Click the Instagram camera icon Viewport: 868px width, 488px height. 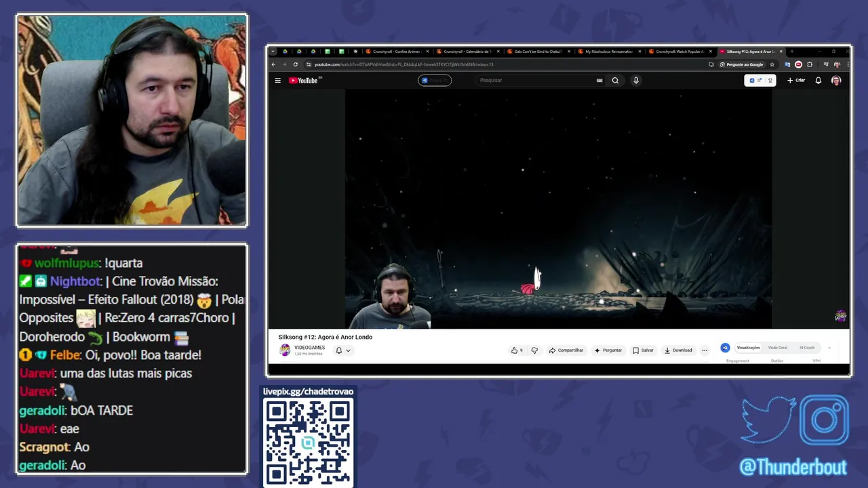[824, 420]
